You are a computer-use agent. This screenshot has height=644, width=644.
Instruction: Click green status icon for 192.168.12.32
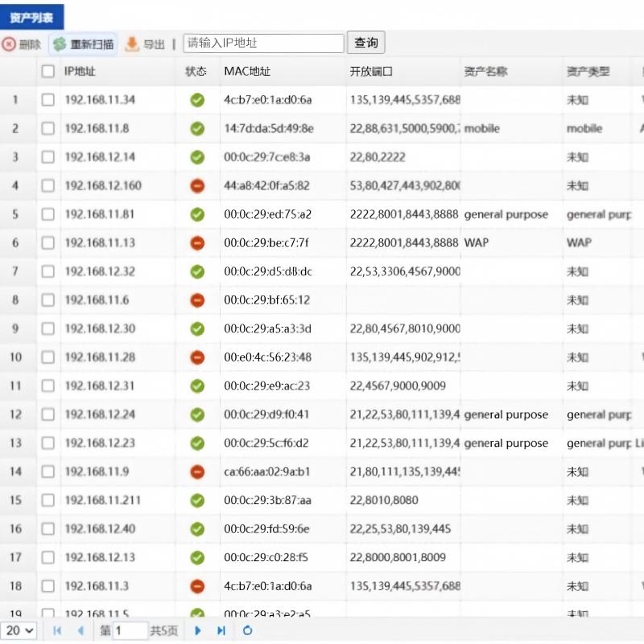click(x=197, y=271)
